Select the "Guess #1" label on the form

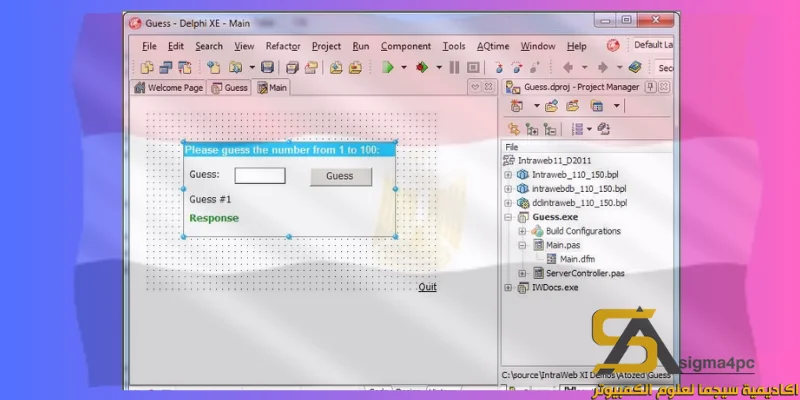[210, 199]
